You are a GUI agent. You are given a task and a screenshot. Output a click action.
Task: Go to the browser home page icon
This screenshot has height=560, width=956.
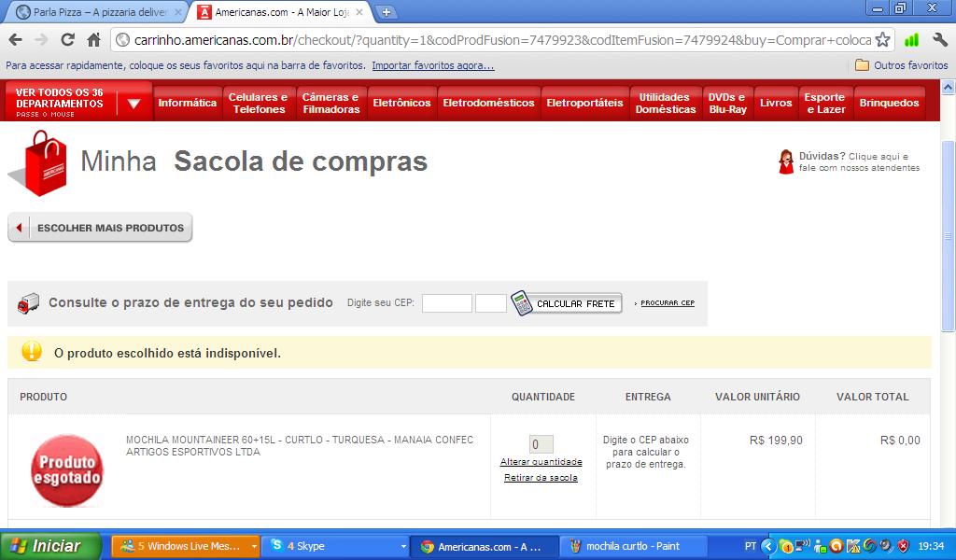tap(93, 40)
